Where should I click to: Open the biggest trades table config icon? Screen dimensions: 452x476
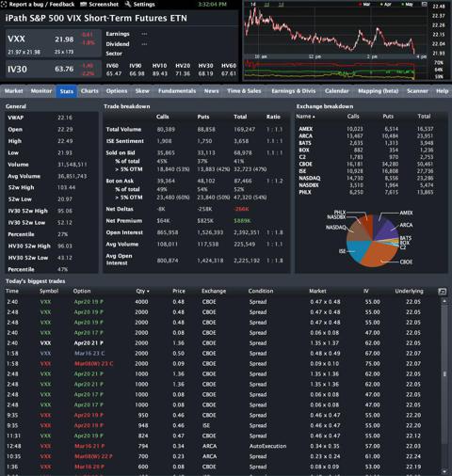442,292
